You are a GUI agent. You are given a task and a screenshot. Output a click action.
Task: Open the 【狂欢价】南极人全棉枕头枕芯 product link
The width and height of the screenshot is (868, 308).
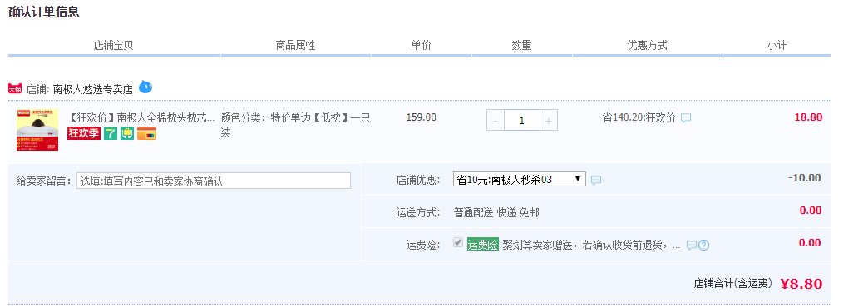[x=141, y=117]
